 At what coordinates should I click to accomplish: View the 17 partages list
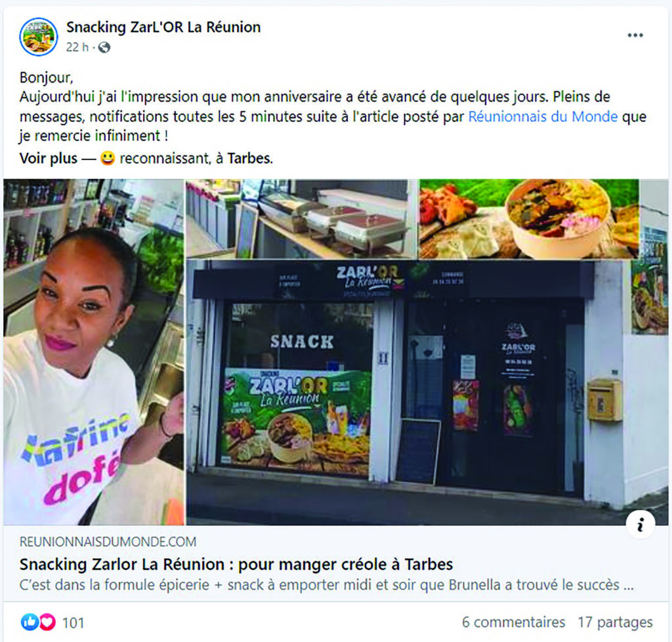point(615,622)
